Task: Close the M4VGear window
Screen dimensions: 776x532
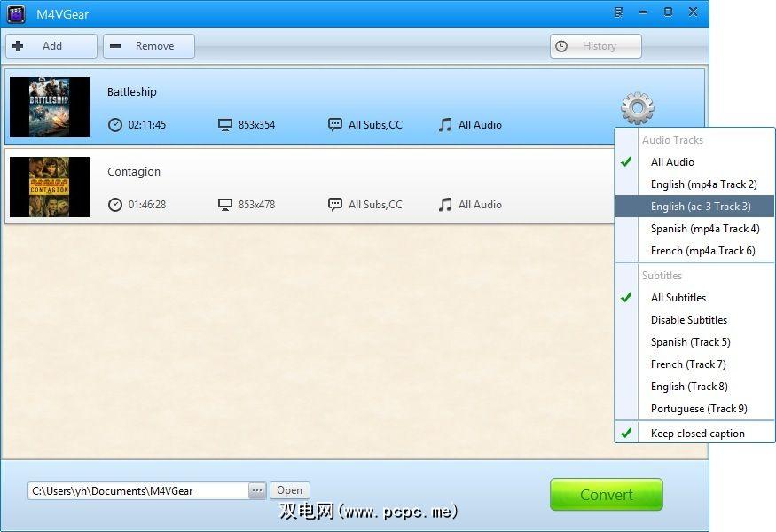Action: [693, 12]
